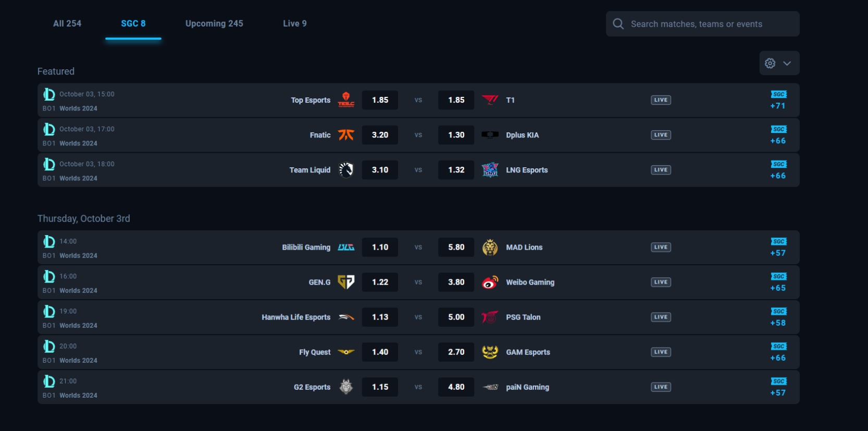Screen dimensions: 868x431
Task: Pick Fly Quest odds 1.40
Action: (x=380, y=352)
